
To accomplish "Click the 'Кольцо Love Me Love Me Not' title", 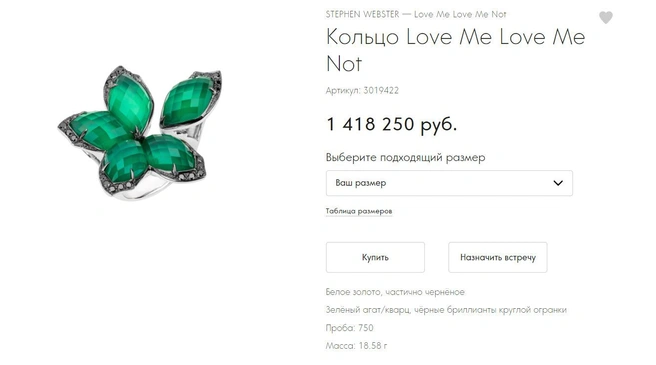I will (455, 50).
